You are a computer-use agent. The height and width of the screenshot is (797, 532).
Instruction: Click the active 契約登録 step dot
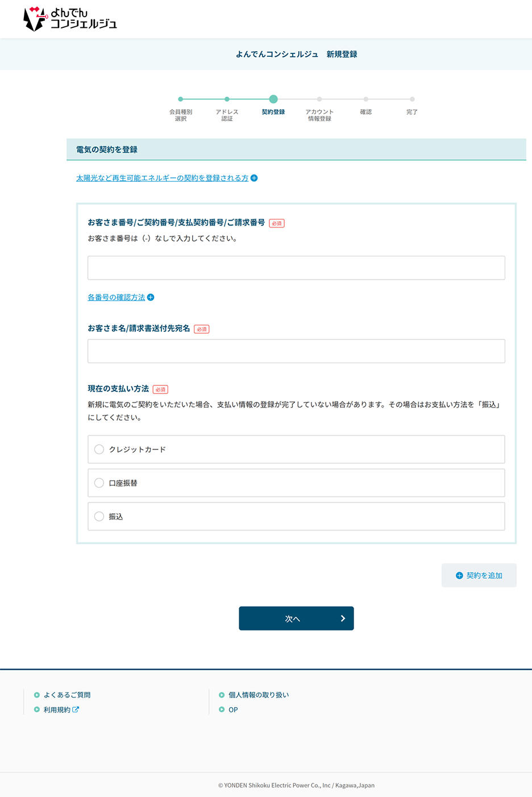(273, 99)
